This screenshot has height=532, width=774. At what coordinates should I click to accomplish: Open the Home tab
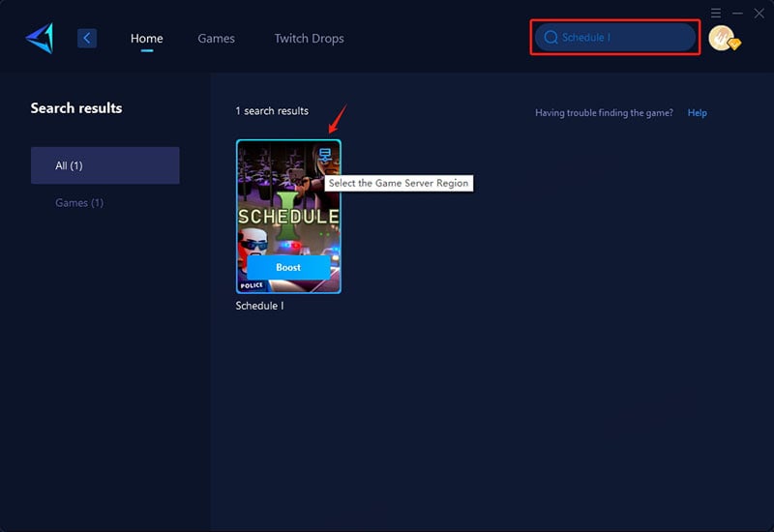pyautogui.click(x=147, y=38)
